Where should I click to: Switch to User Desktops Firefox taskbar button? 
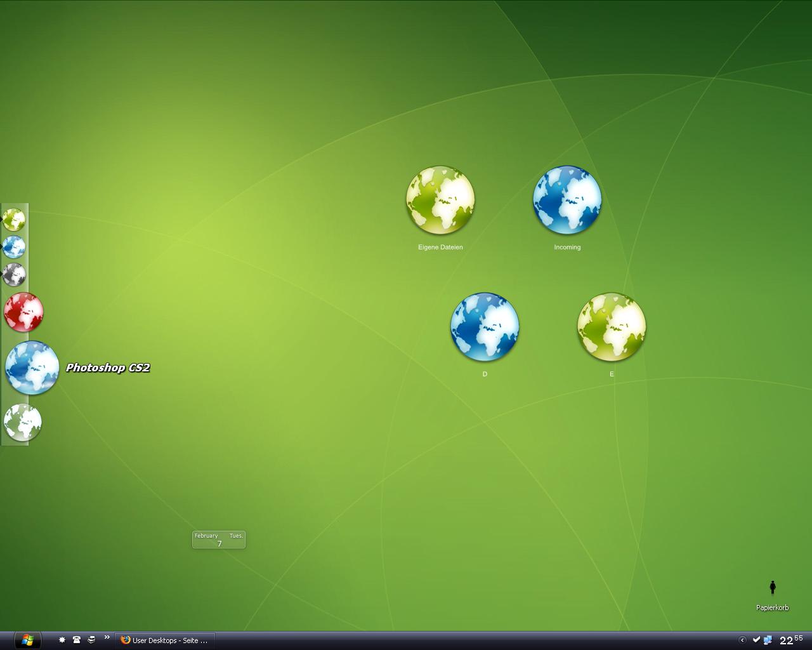click(165, 640)
